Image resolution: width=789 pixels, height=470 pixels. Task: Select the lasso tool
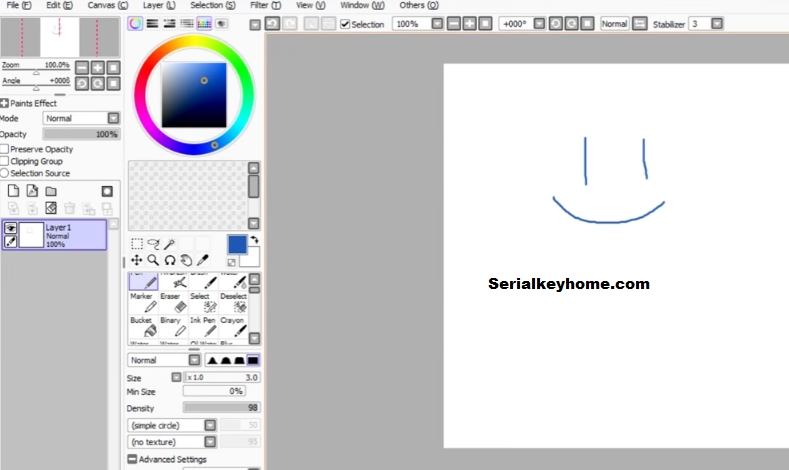[153, 244]
